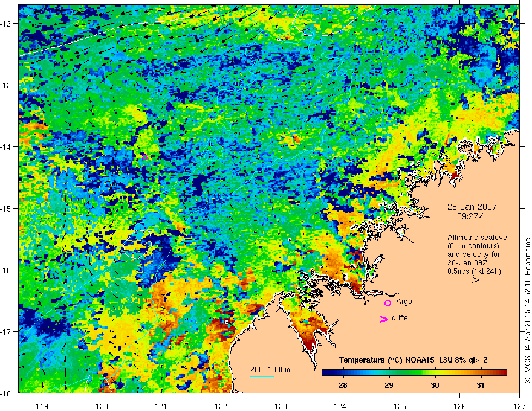The height and width of the screenshot is (411, 532).
Task: Click the latitude axis label "-12"
Action: click(7, 24)
